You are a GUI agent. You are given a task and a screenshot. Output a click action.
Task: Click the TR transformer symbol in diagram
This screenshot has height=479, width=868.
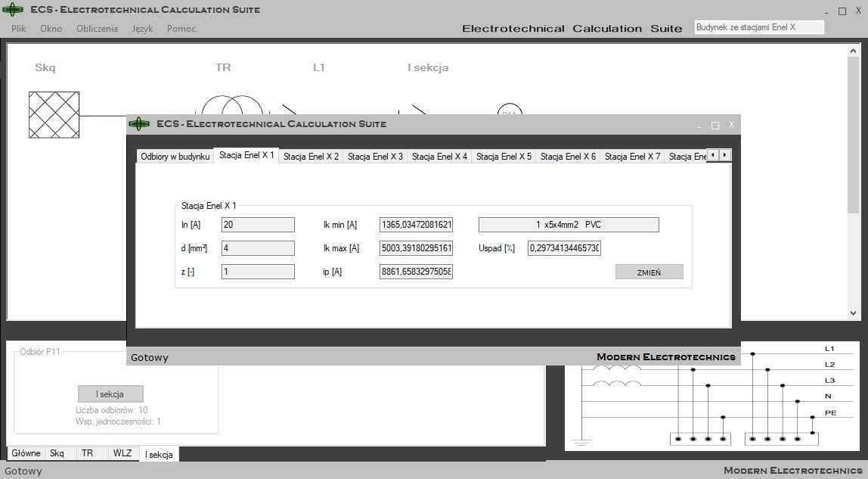[232, 105]
